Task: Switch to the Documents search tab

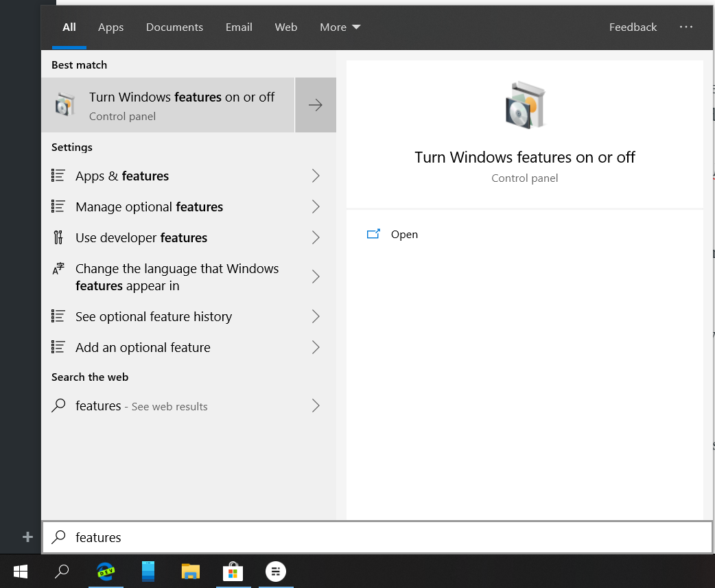Action: [x=174, y=27]
